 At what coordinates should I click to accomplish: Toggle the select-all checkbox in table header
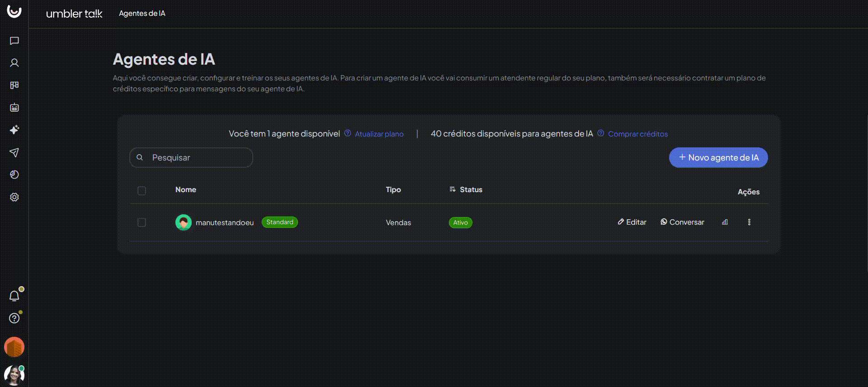pos(142,190)
